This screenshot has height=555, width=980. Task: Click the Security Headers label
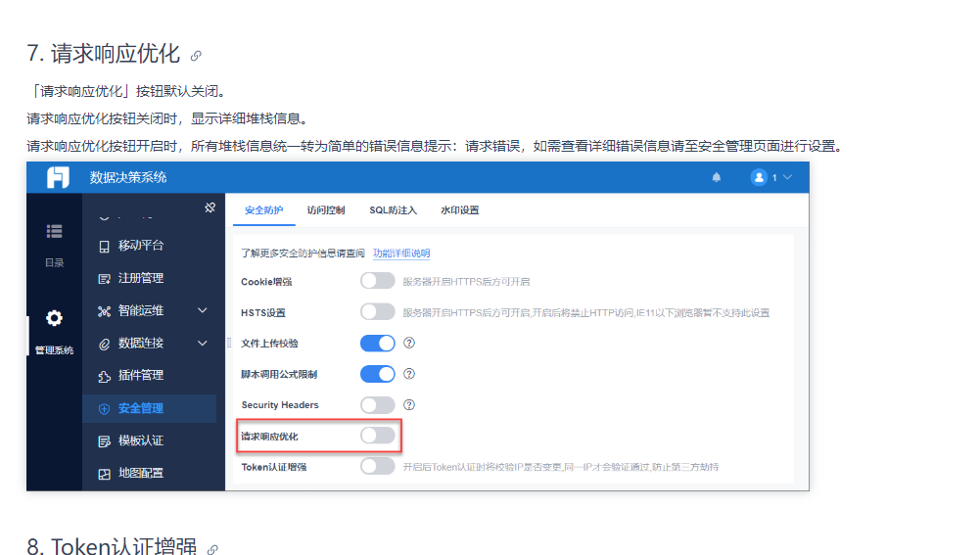coord(280,405)
